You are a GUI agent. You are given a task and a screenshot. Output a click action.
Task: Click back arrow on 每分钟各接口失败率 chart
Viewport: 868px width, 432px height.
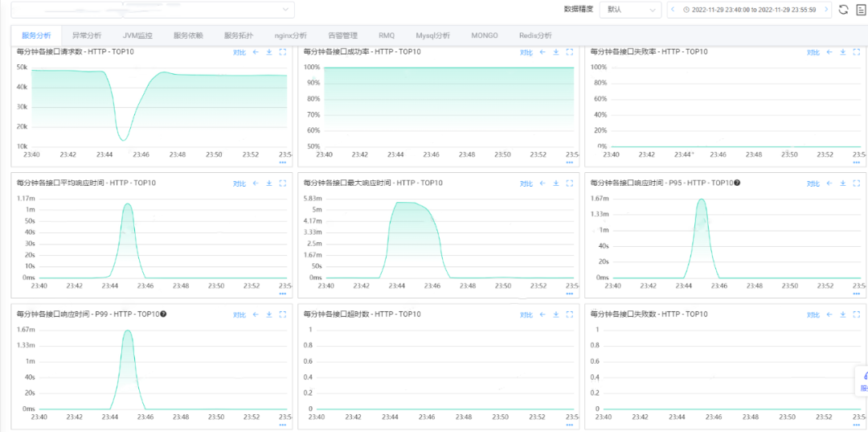click(x=829, y=52)
